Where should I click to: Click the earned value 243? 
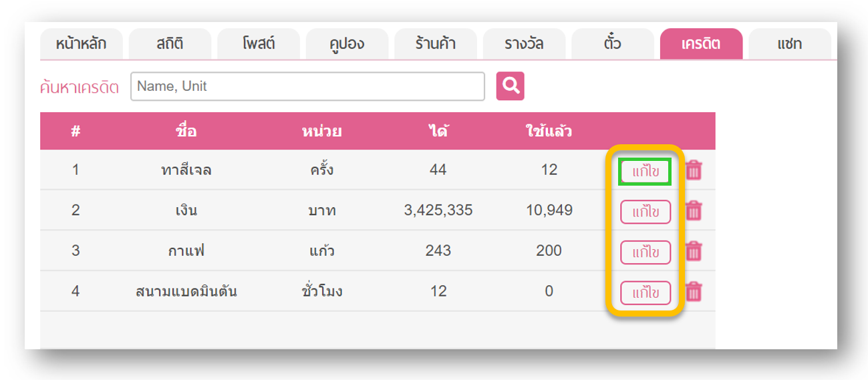(x=438, y=252)
